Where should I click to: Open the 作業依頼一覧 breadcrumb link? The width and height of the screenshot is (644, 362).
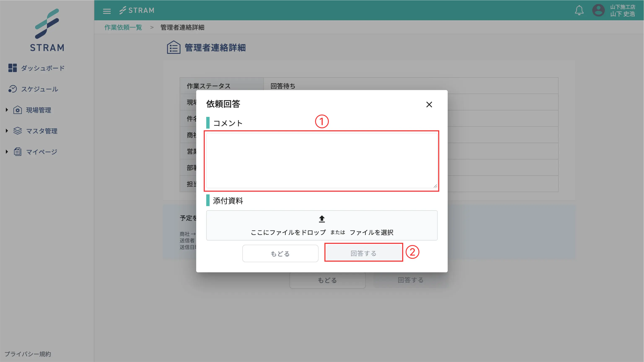(x=123, y=27)
